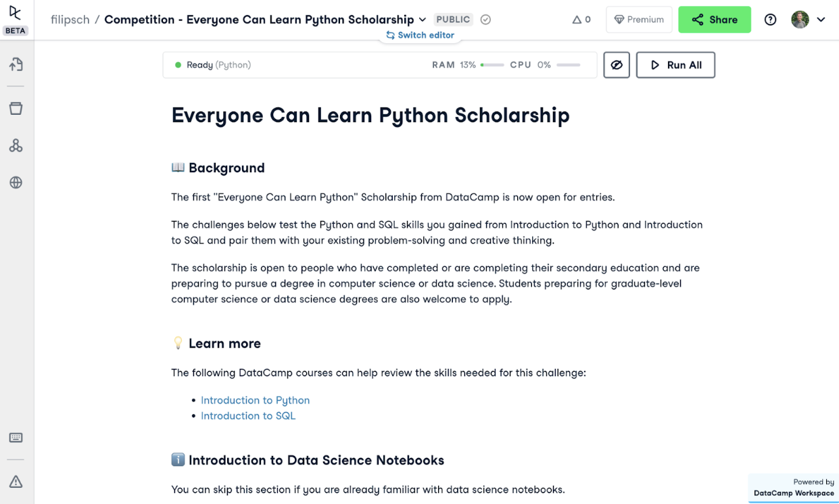Click the PUBLIC visibility badge
The width and height of the screenshot is (839, 504).
[453, 20]
